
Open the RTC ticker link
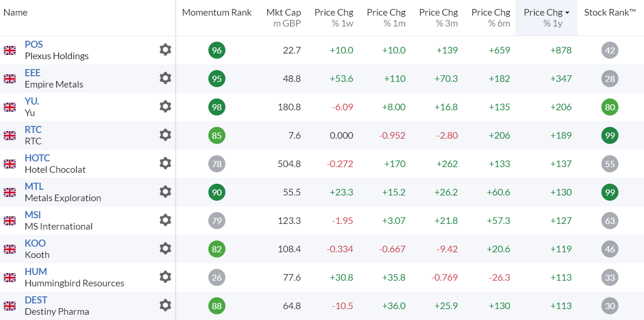tap(33, 130)
